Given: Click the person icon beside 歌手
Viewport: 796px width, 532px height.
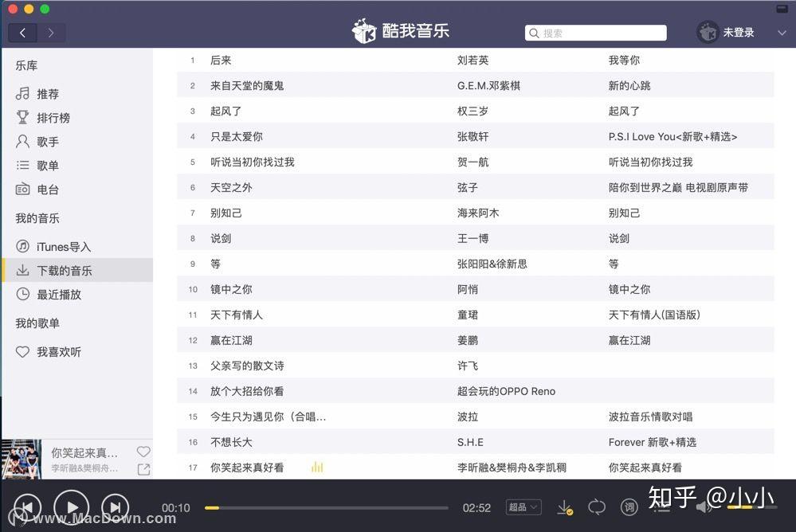Looking at the screenshot, I should 22,141.
